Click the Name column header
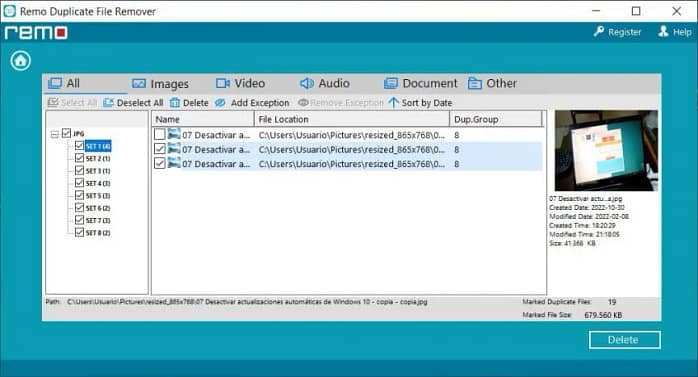698x377 pixels. click(203, 119)
